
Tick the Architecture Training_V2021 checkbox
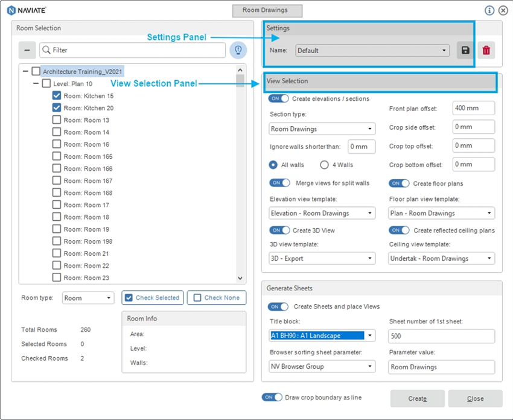[x=36, y=71]
